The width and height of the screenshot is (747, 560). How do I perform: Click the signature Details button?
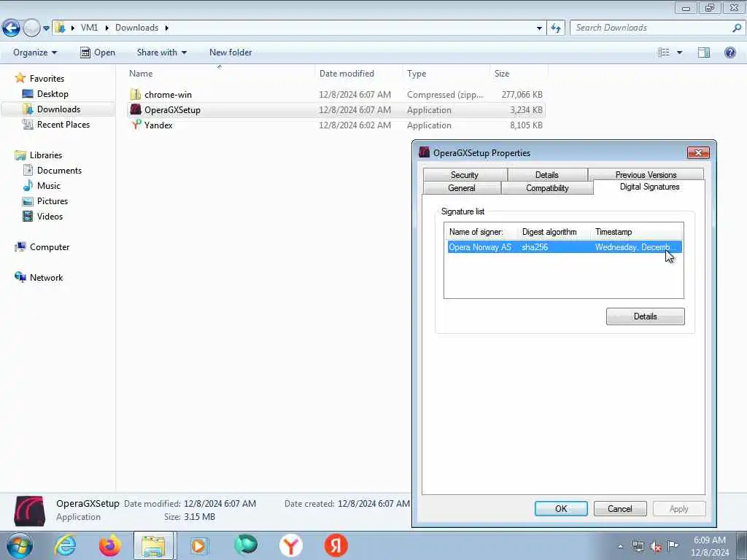645,316
